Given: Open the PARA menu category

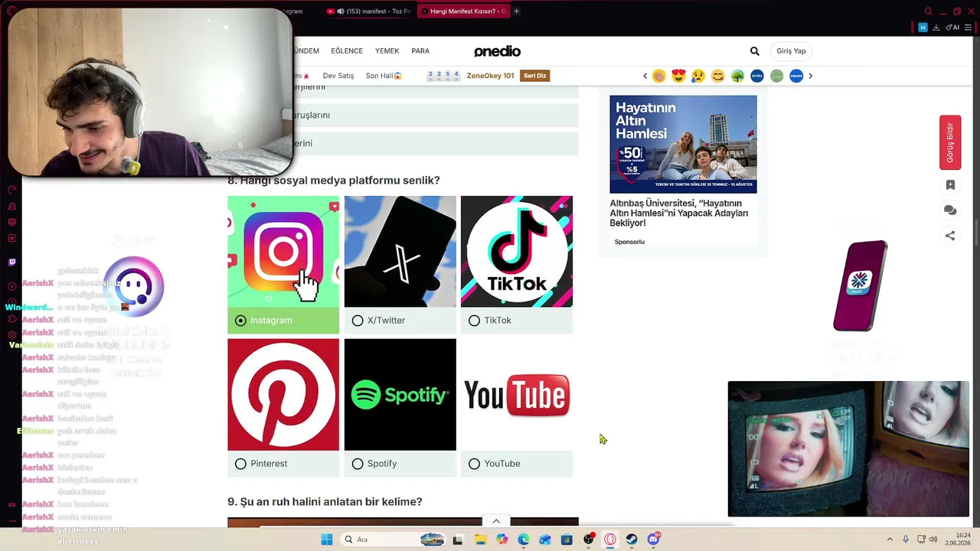Looking at the screenshot, I should 420,51.
